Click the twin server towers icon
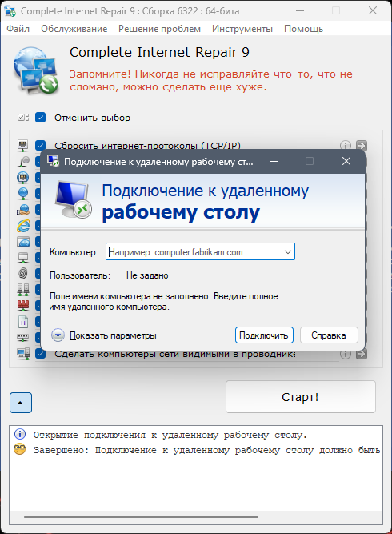 (22, 290)
